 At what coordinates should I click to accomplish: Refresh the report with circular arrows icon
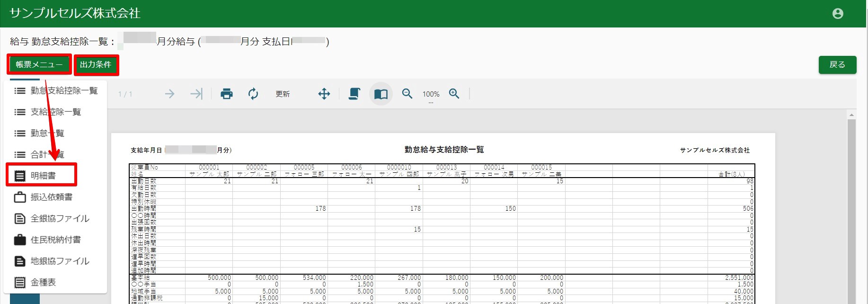(253, 94)
